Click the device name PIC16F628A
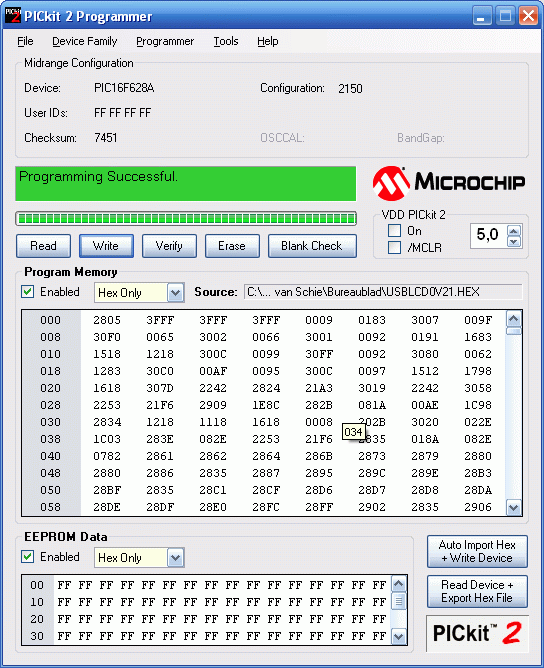544x668 pixels. 124,88
